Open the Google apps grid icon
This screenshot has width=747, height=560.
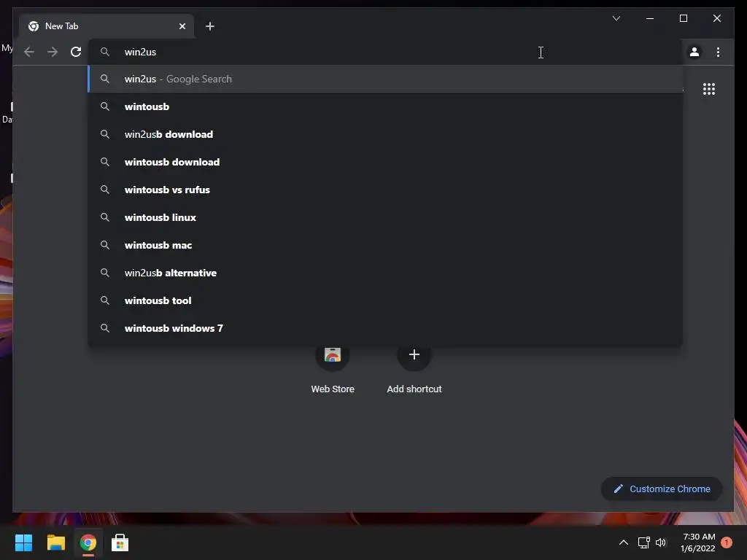[709, 89]
